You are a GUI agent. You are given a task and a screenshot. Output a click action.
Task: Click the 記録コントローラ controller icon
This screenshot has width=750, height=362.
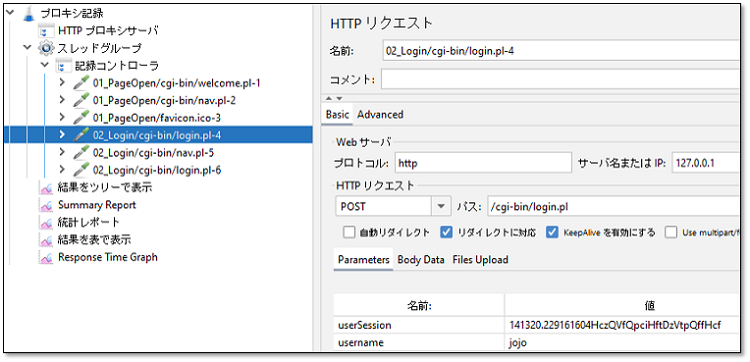tap(63, 66)
